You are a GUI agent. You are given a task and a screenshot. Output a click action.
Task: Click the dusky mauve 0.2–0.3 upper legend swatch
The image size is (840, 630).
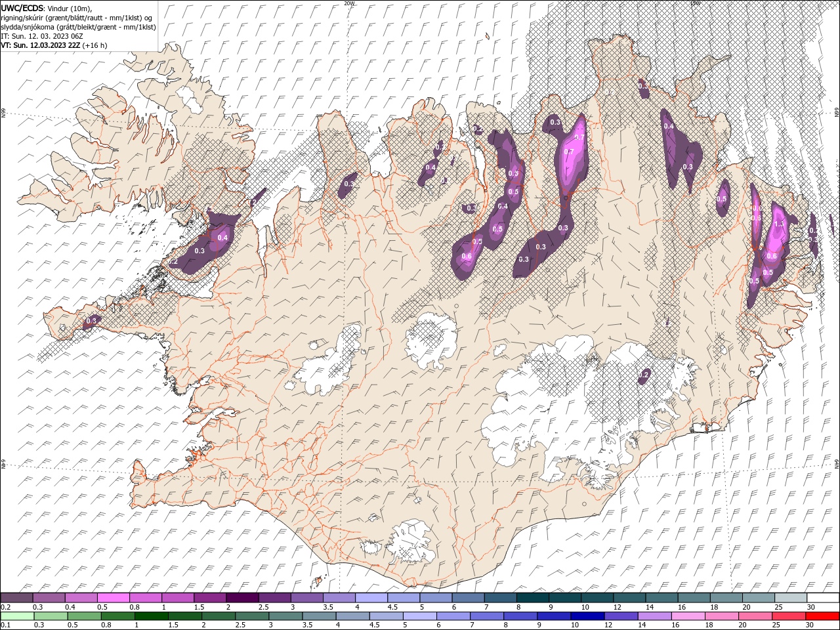click(x=17, y=598)
